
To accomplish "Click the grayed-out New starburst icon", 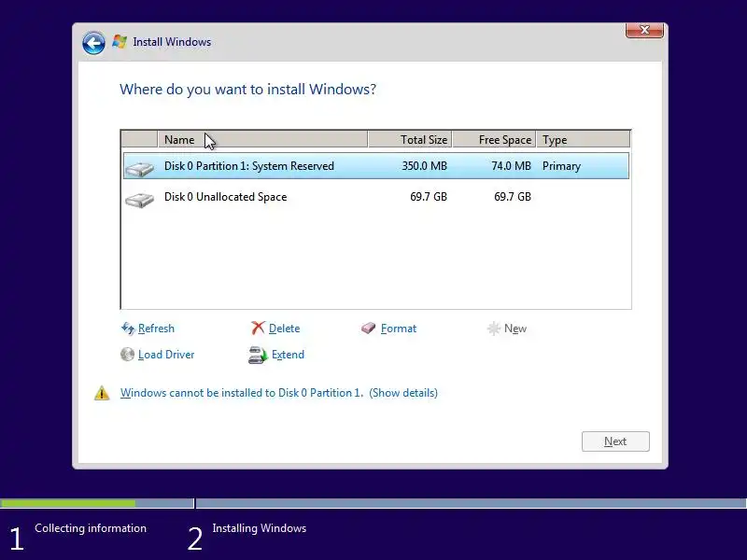I will point(494,329).
